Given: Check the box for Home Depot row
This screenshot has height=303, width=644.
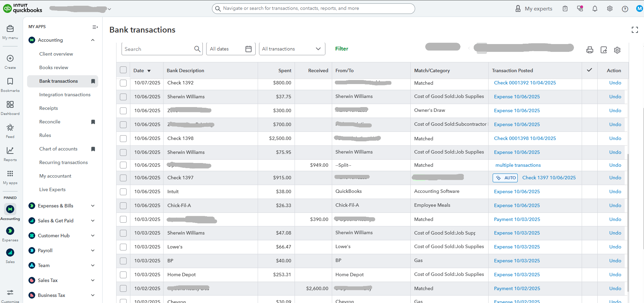Looking at the screenshot, I should pyautogui.click(x=123, y=275).
